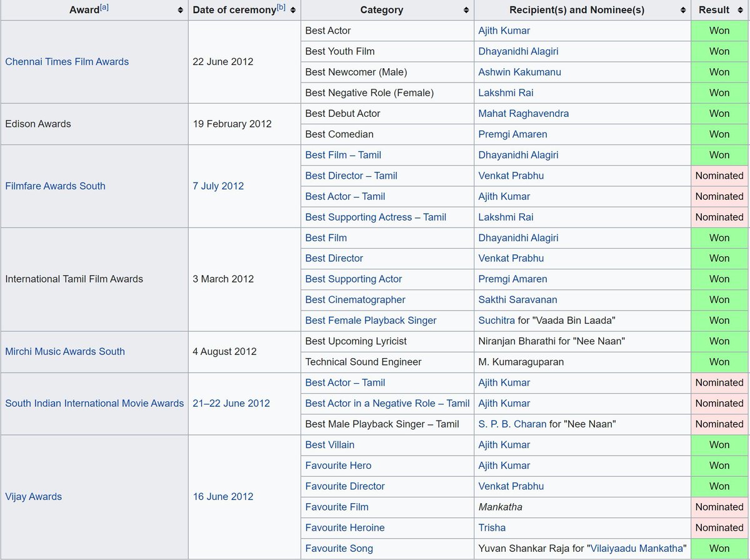Open Venkat Prabhu link in Best Director – Tamil row
Screen dimensions: 750x560
511,176
